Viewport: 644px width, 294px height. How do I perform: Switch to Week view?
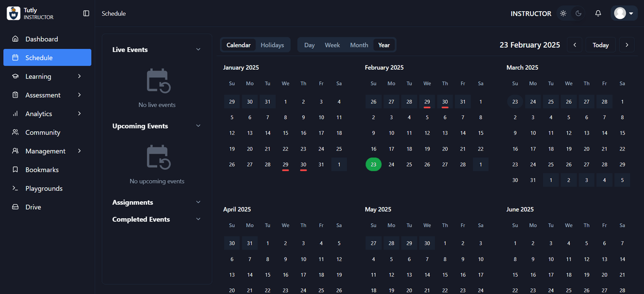[x=332, y=45]
